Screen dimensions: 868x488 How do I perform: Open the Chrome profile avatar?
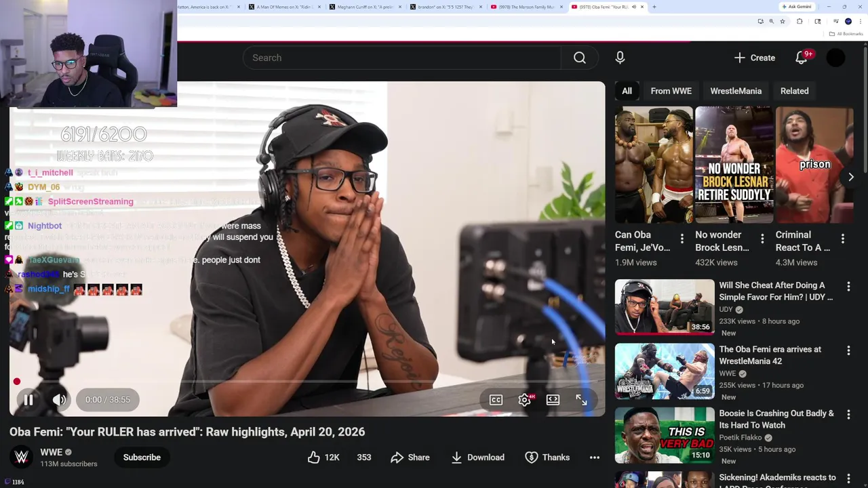point(848,22)
